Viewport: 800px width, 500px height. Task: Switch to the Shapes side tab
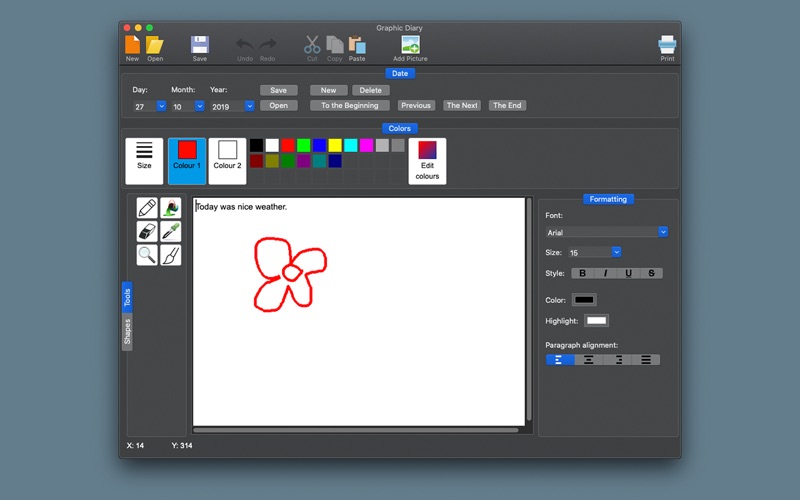(127, 332)
